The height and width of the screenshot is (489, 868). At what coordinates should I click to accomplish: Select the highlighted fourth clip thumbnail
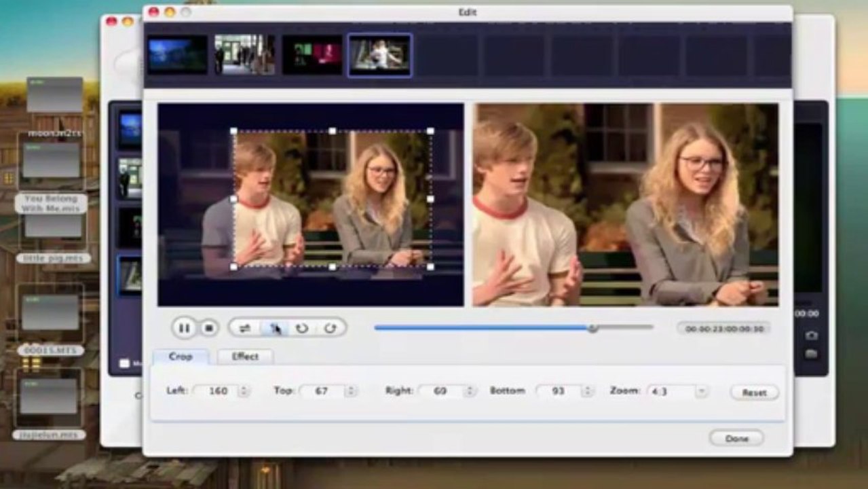[380, 55]
